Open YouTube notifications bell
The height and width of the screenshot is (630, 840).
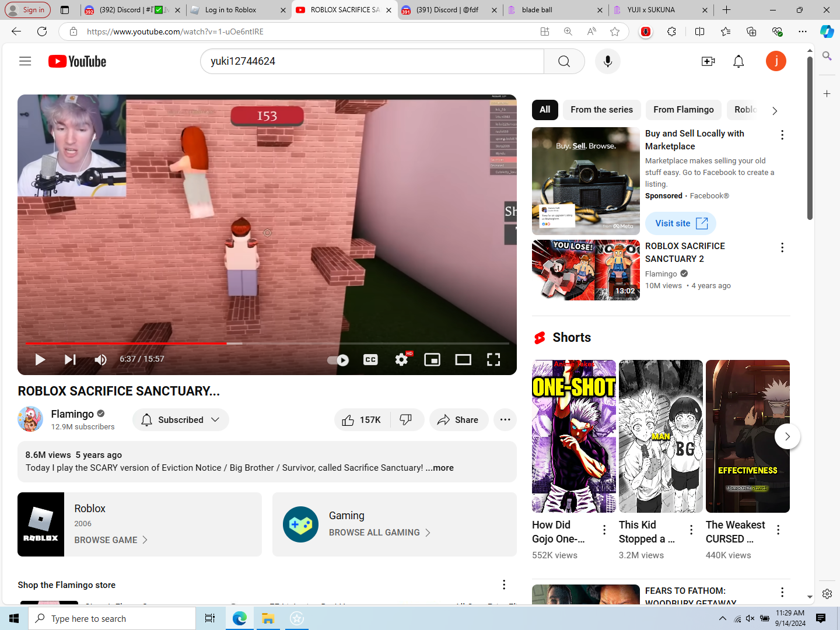[x=738, y=61]
